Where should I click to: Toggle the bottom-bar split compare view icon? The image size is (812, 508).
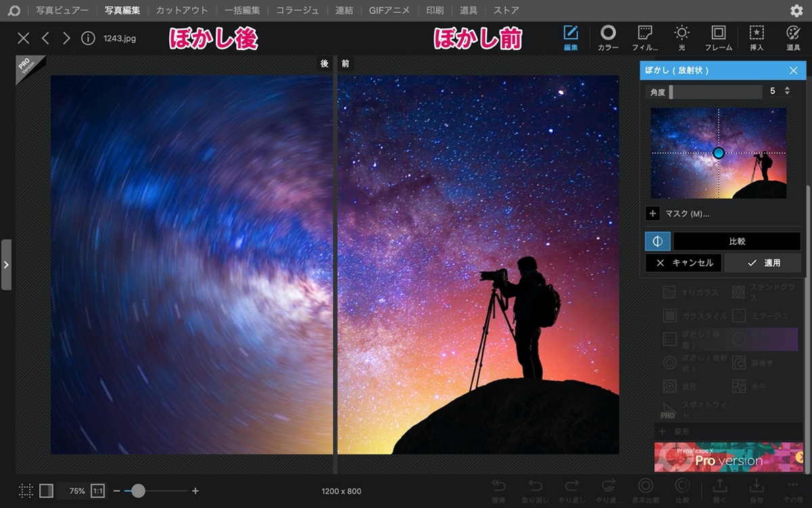click(46, 490)
